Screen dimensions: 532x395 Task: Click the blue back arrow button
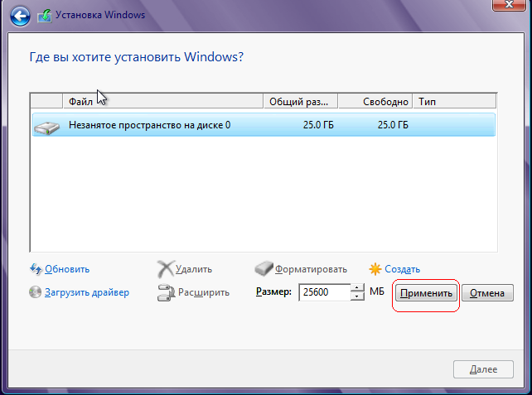[20, 16]
